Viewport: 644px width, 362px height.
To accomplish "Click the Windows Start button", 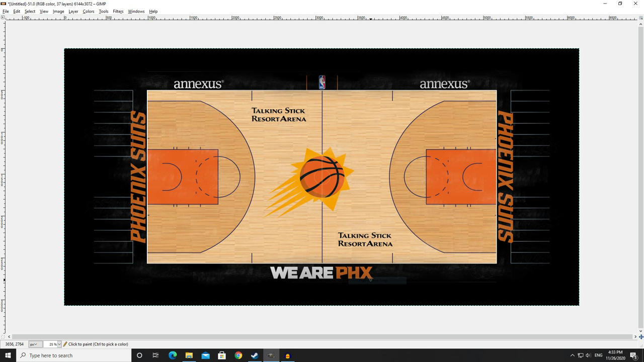I will pos(8,355).
